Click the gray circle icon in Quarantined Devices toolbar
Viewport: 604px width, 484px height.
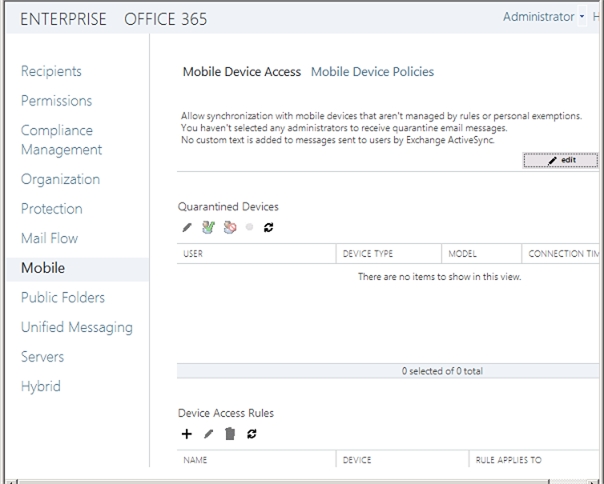(250, 227)
